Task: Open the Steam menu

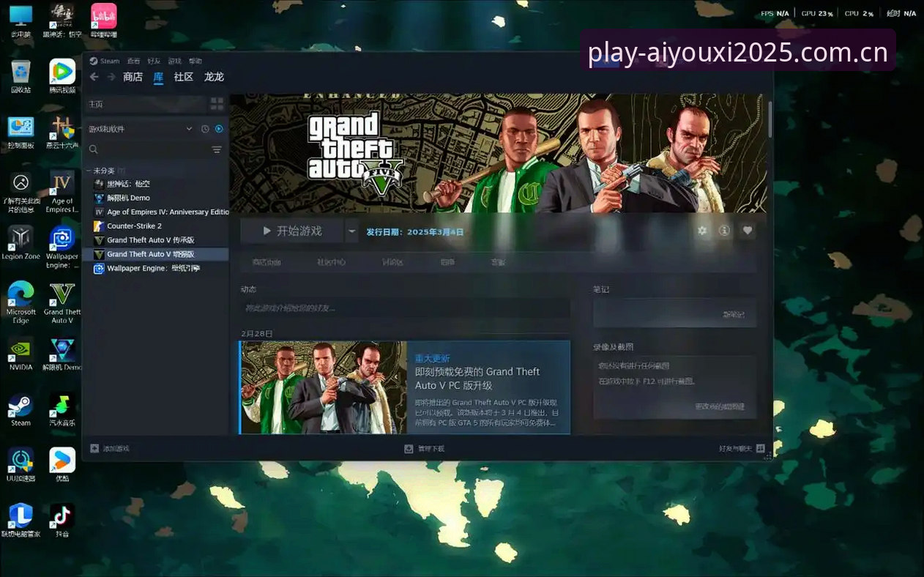Action: click(105, 61)
